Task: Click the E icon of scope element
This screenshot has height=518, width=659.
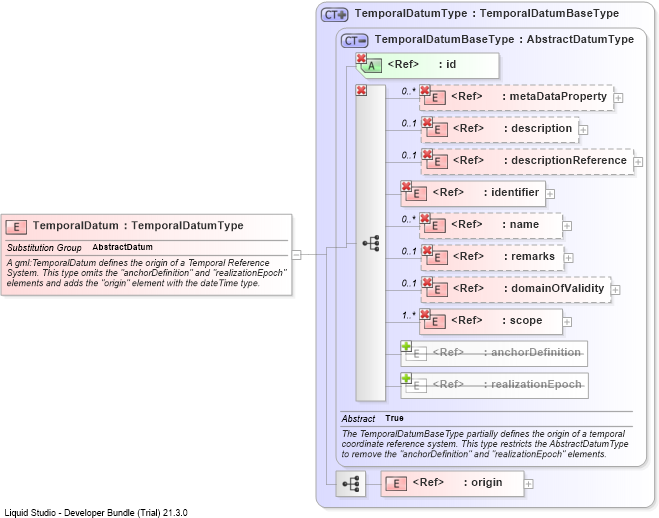Action: (435, 322)
